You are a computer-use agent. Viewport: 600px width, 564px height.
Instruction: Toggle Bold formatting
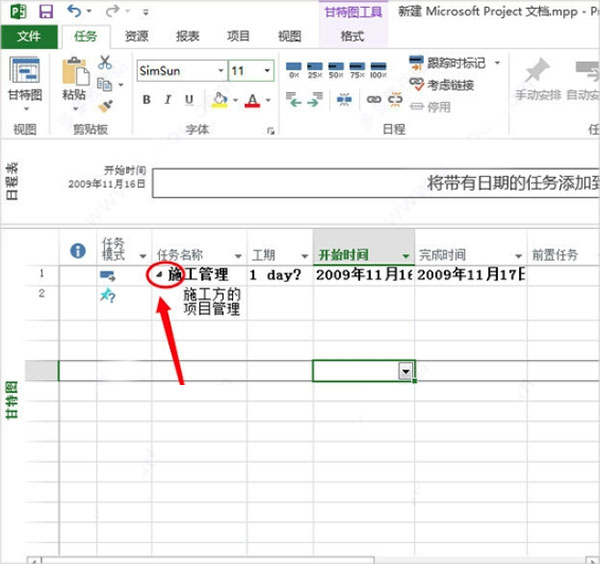146,100
